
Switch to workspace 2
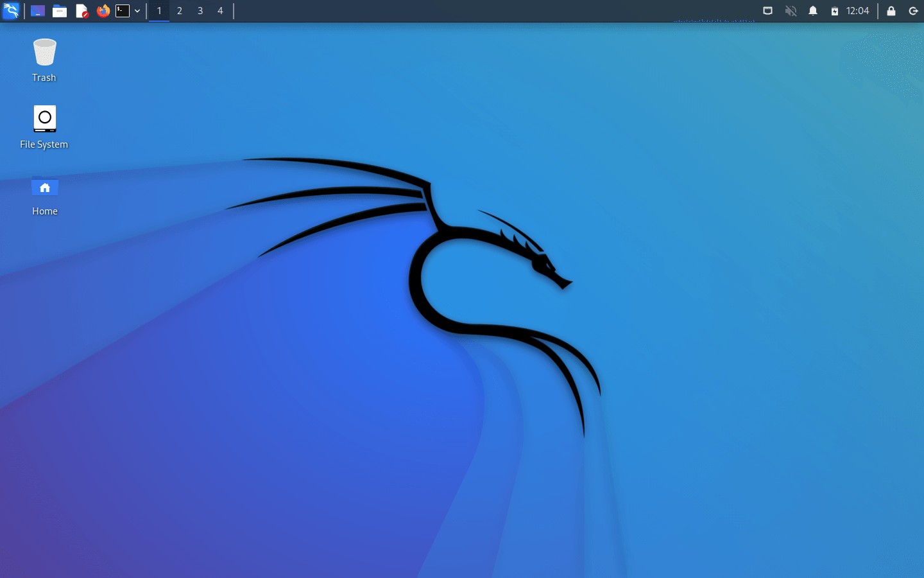point(179,11)
